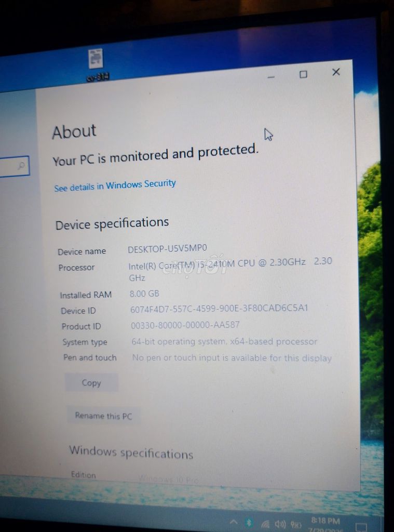Click the Device name label
The height and width of the screenshot is (532, 394).
click(81, 252)
